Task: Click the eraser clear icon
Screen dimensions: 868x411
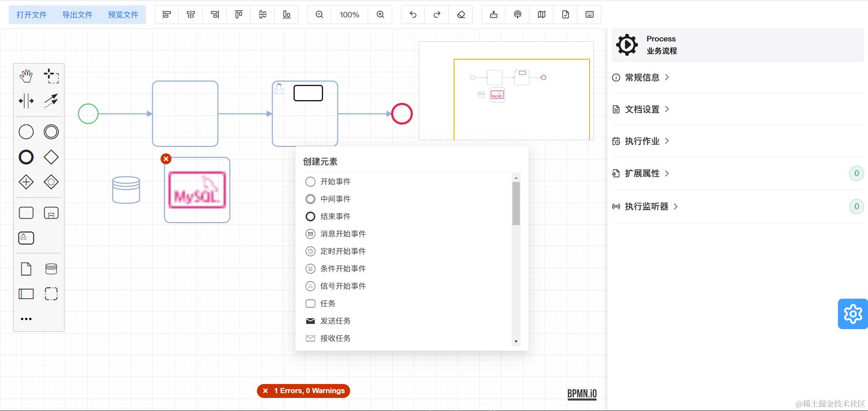Action: point(461,15)
